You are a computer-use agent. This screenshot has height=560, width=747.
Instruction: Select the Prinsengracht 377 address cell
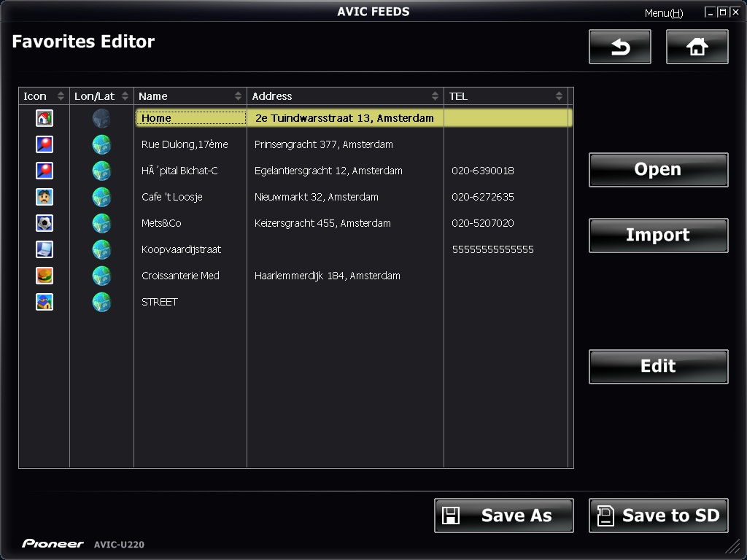(324, 144)
